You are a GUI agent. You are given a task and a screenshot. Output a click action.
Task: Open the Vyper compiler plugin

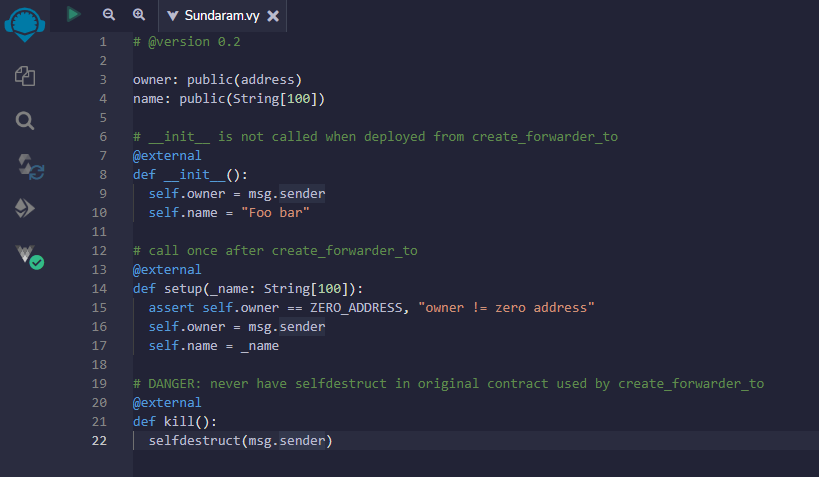pos(28,255)
